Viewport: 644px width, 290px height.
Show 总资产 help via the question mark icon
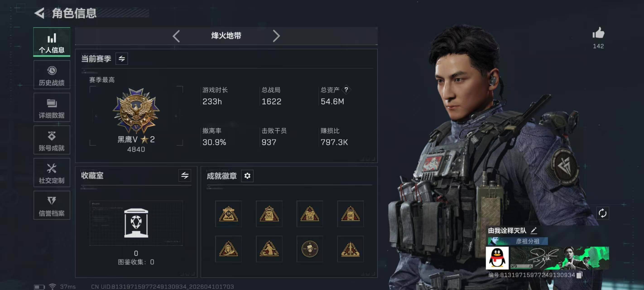click(346, 89)
